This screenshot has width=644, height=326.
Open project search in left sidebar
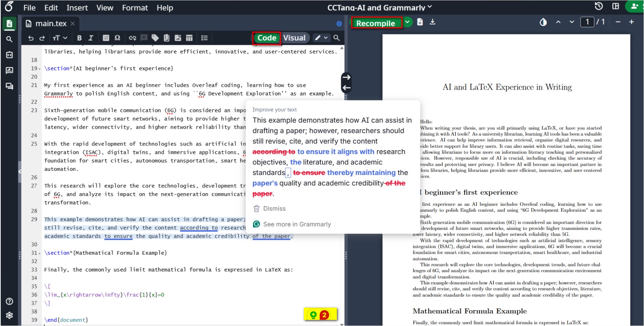coord(9,39)
